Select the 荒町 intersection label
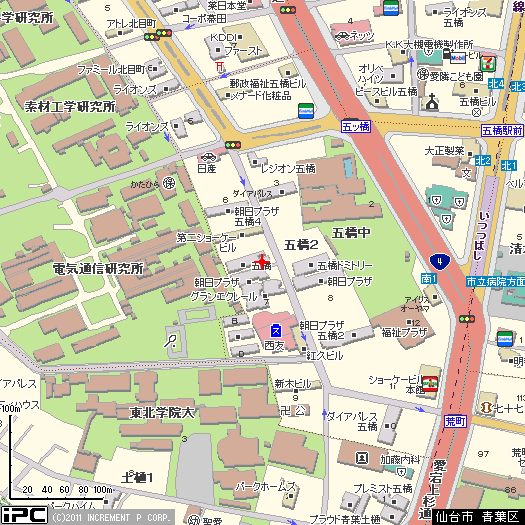525x525 pixels. click(455, 421)
